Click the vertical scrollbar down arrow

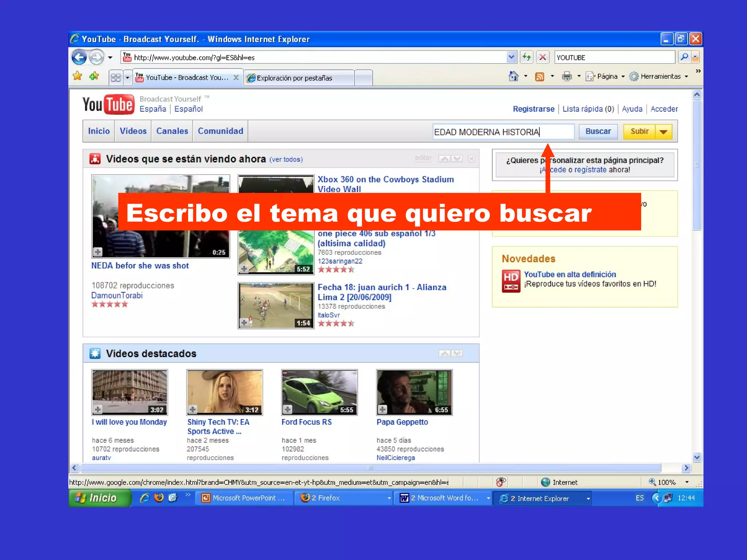[697, 457]
